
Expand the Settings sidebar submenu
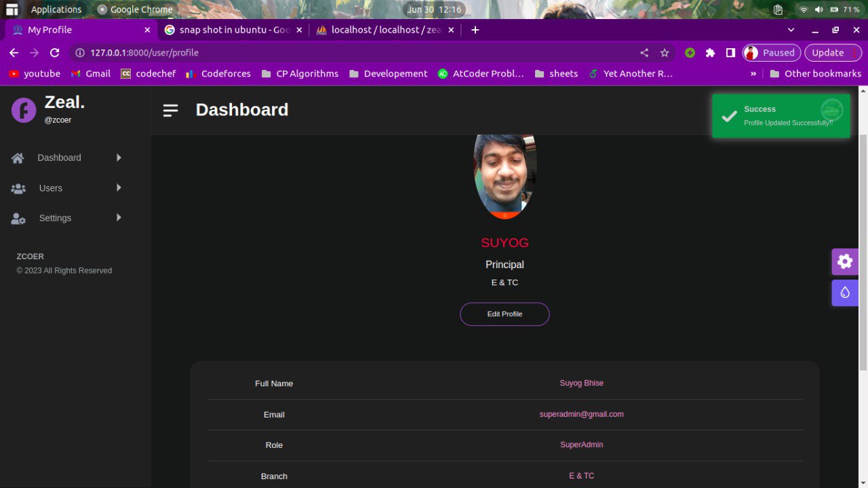tap(119, 218)
